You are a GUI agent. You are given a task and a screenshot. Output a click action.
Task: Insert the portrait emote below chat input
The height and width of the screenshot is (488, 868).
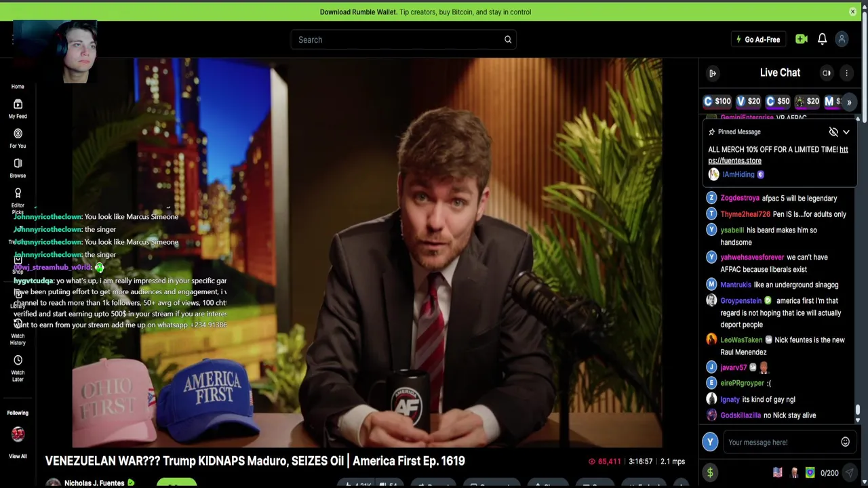794,473
